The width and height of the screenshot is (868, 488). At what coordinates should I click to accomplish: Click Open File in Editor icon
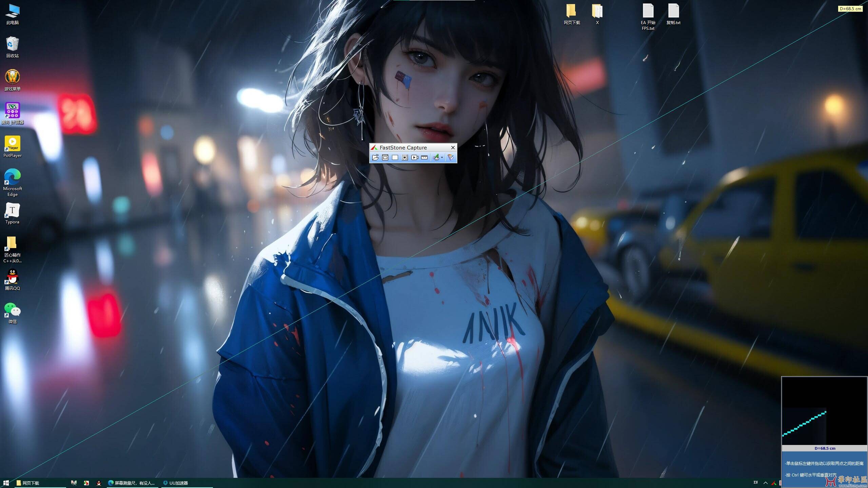tap(375, 157)
